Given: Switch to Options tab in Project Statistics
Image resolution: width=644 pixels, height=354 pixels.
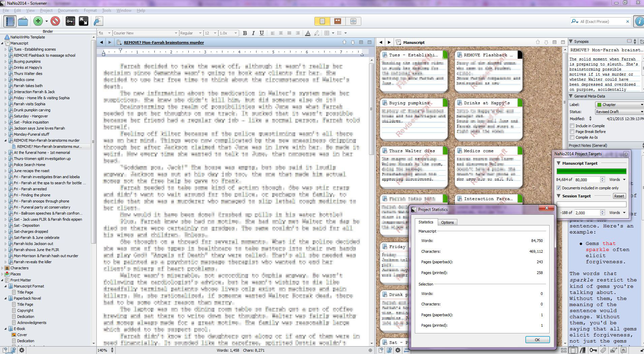Looking at the screenshot, I should click(x=447, y=222).
